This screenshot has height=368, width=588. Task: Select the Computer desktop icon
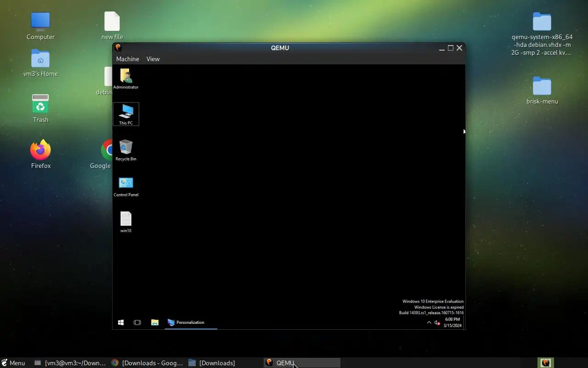(x=40, y=26)
